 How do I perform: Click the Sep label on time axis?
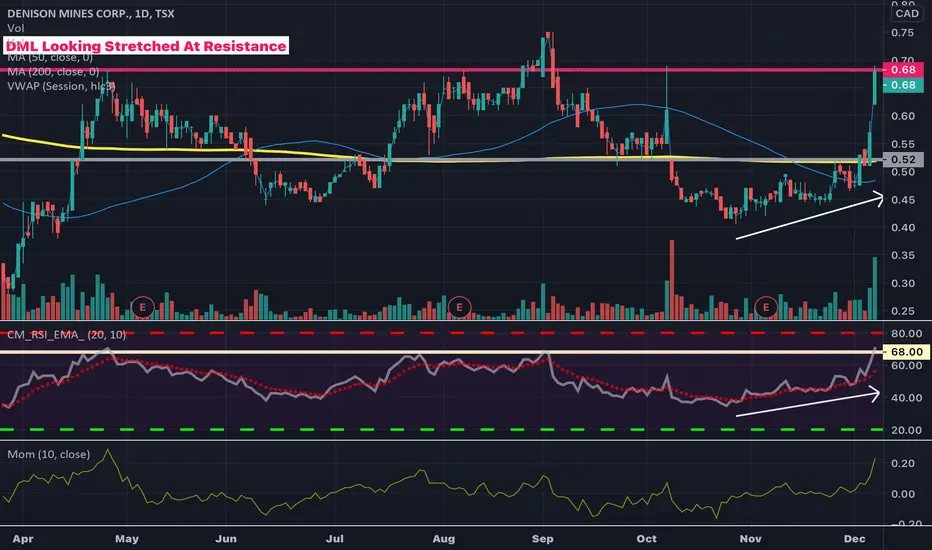click(x=543, y=539)
